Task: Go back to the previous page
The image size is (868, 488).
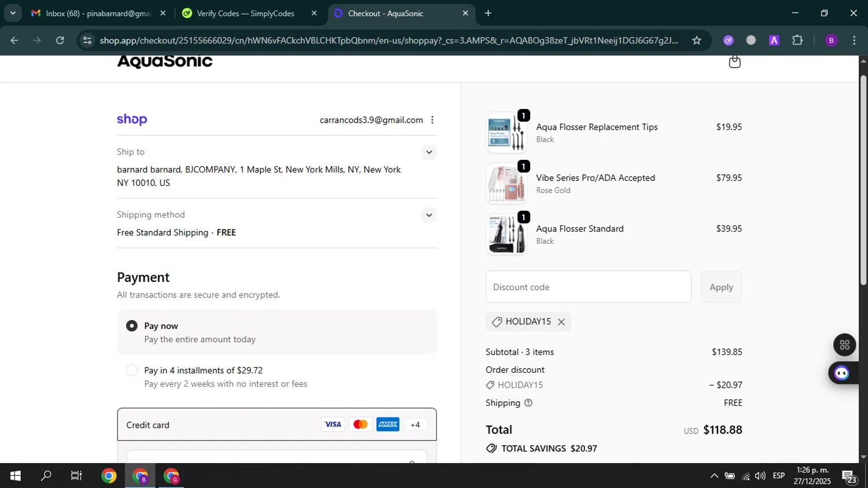Action: pyautogui.click(x=14, y=40)
